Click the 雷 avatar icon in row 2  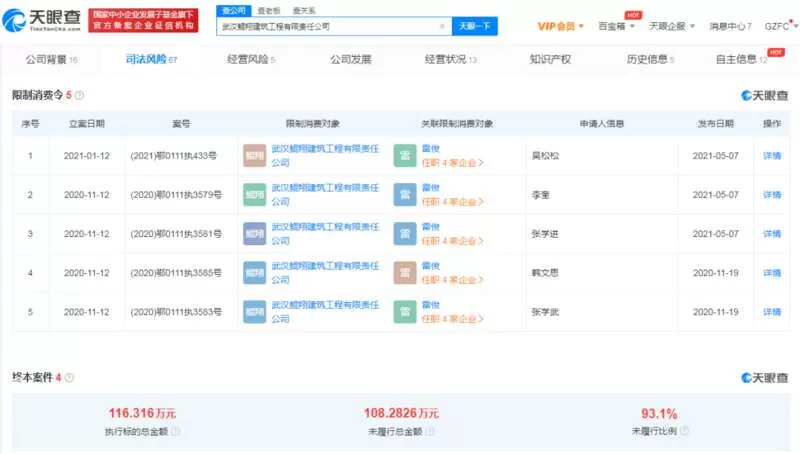coord(405,195)
